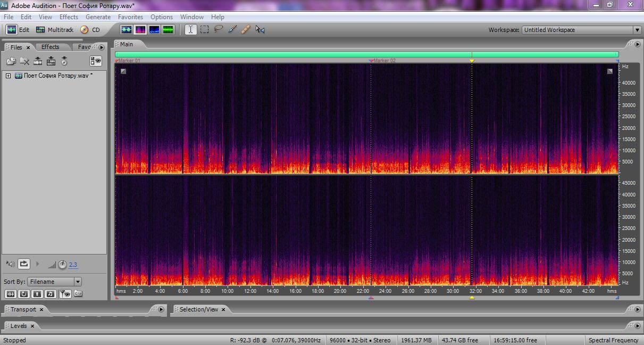Screen dimensions: 644x345
Task: Toggle loop play in Files panel
Action: (x=24, y=264)
